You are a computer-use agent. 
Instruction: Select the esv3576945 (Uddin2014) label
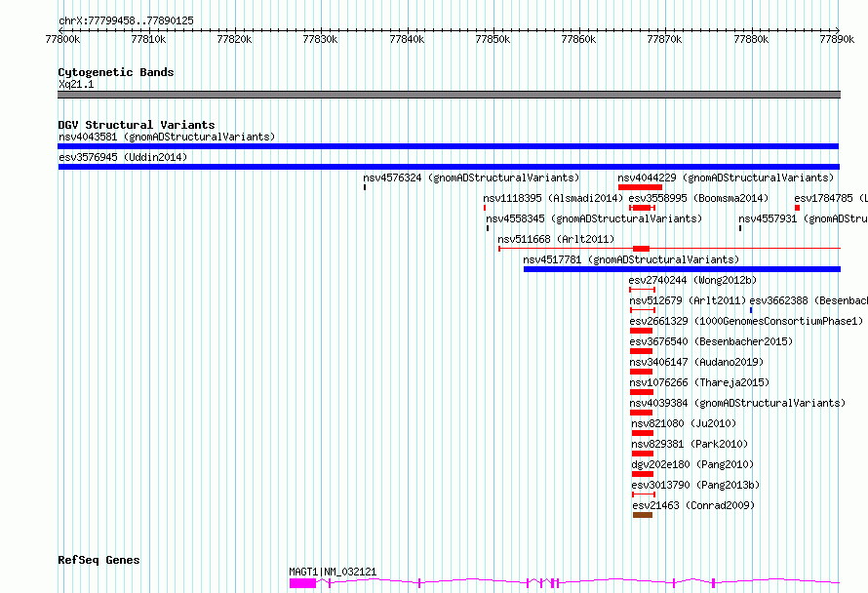click(123, 157)
